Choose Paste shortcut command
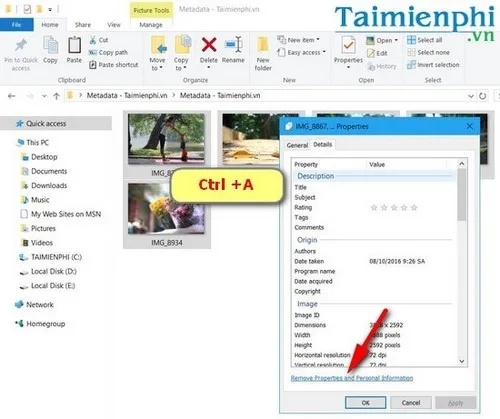The height and width of the screenshot is (419, 500). click(114, 65)
